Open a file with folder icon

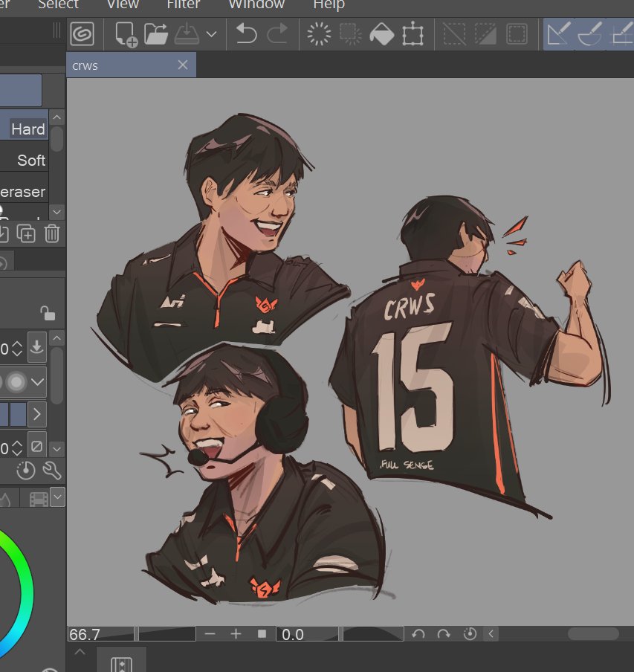click(x=156, y=34)
